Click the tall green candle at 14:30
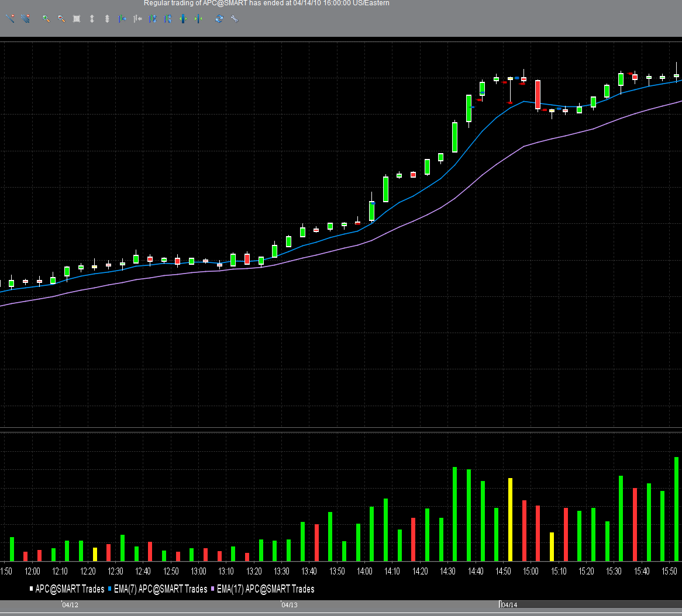 [x=454, y=137]
